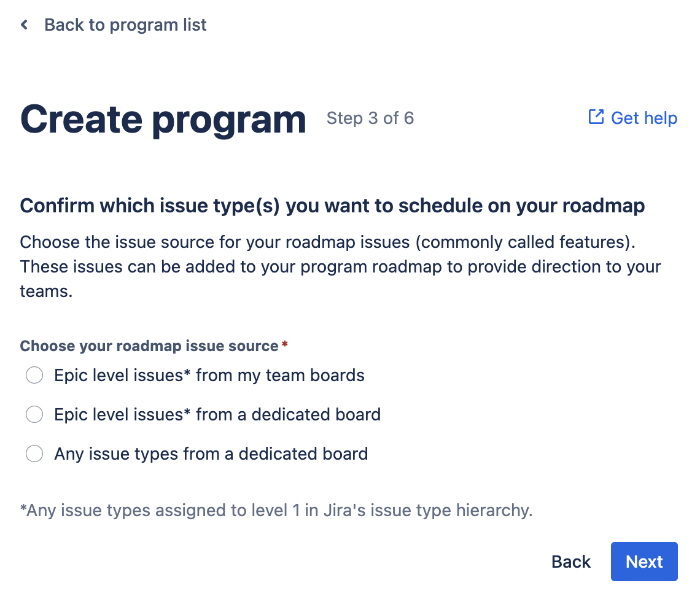Click the "Any issue types from a dedicated board" label text
The height and width of the screenshot is (599, 700).
pos(211,454)
